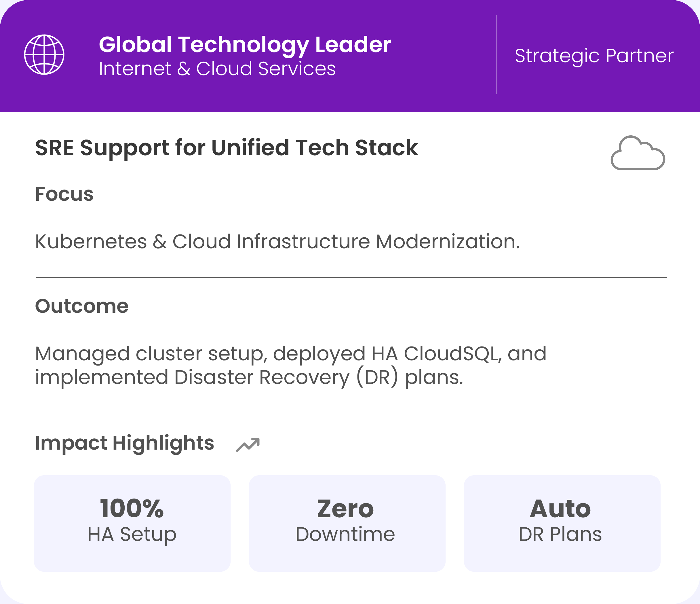Click the cloud outline icon

[638, 154]
